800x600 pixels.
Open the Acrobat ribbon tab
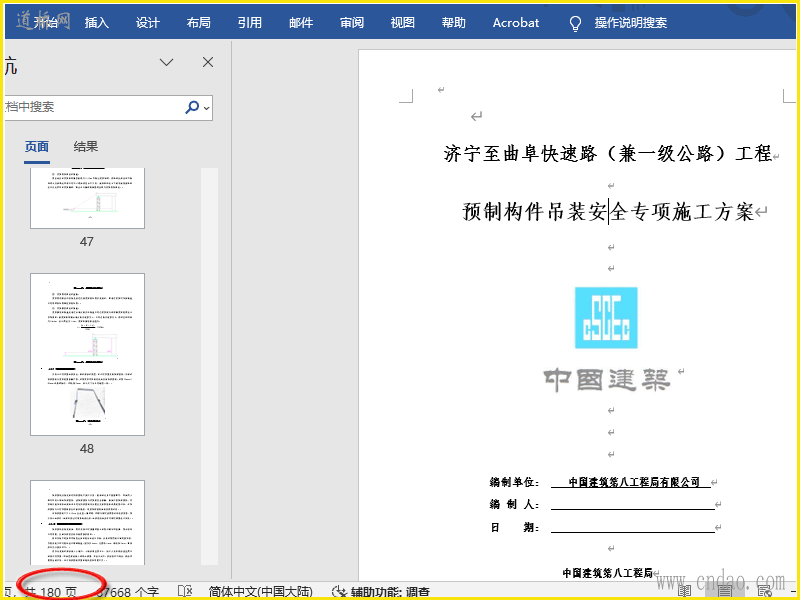[516, 22]
